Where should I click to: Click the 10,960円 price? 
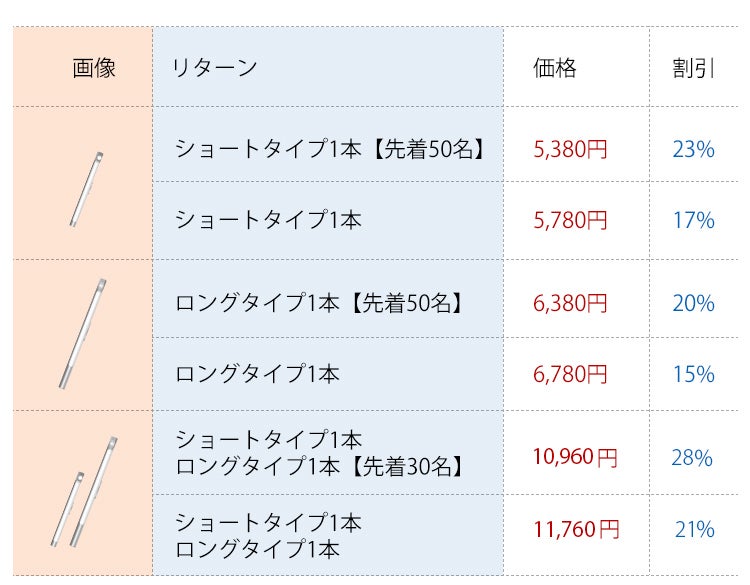pos(575,458)
